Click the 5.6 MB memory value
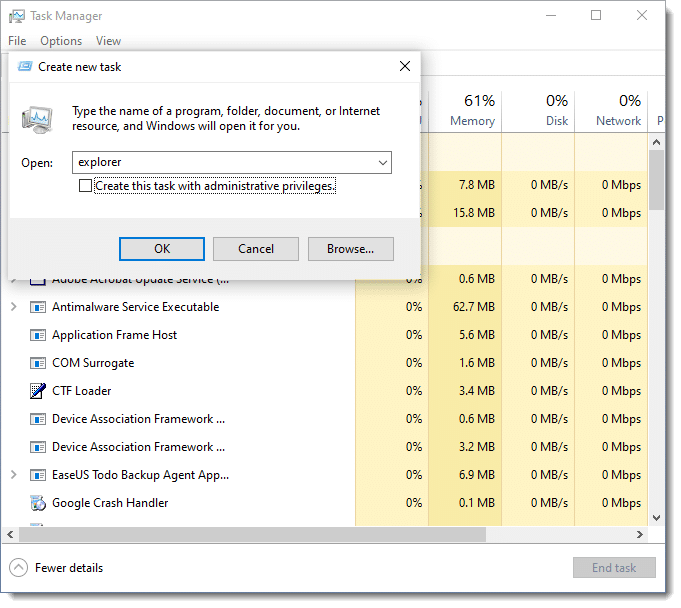The width and height of the screenshot is (681, 608). 477,335
